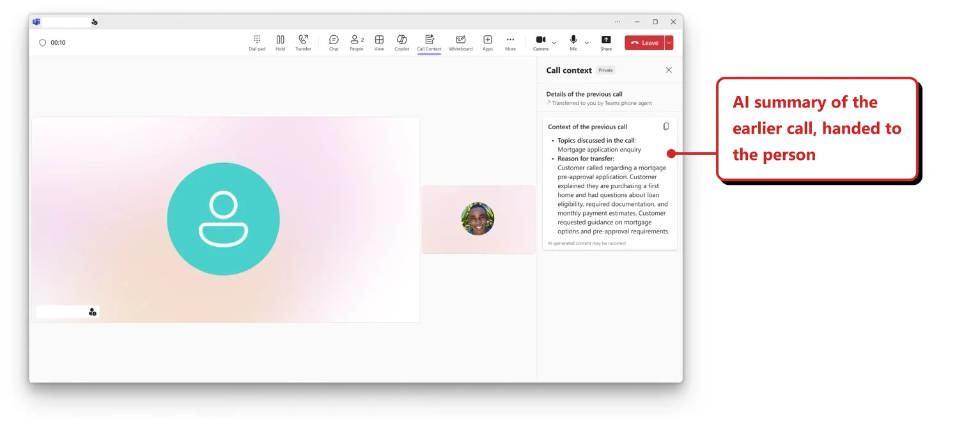Mute the Mic
Image resolution: width=980 pixels, height=426 pixels.
click(x=573, y=42)
